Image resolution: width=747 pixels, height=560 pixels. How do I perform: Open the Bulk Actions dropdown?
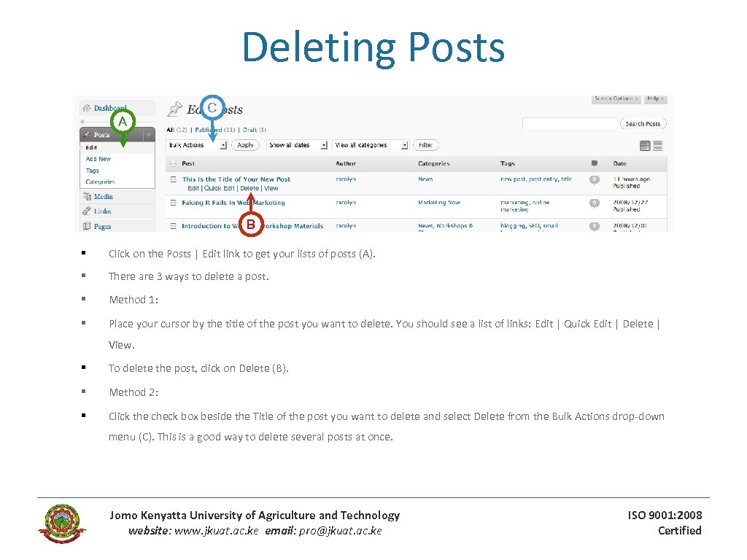click(x=196, y=144)
